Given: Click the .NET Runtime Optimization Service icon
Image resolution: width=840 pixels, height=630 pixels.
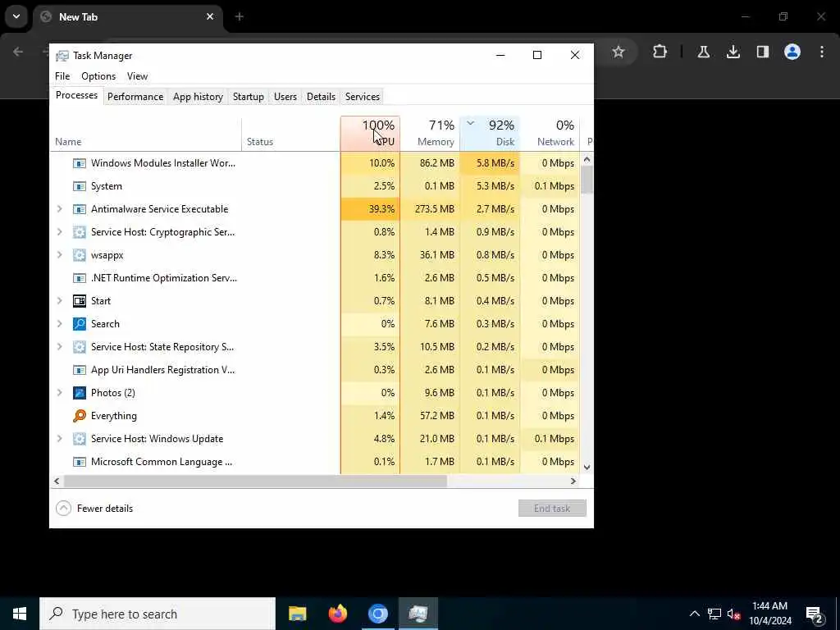Looking at the screenshot, I should 80,279.
